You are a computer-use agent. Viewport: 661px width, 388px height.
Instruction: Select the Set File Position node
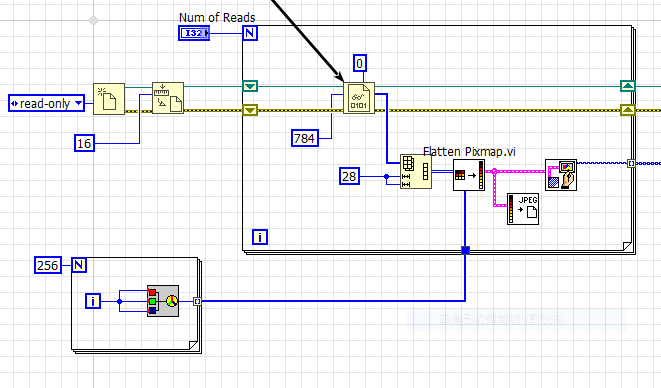tap(168, 98)
